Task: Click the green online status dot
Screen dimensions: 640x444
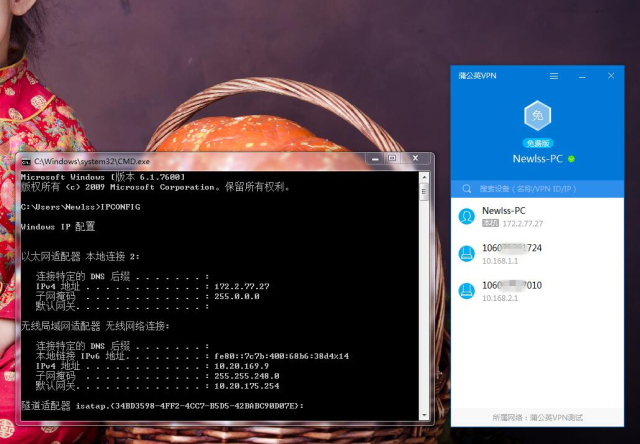Action: tap(572, 159)
